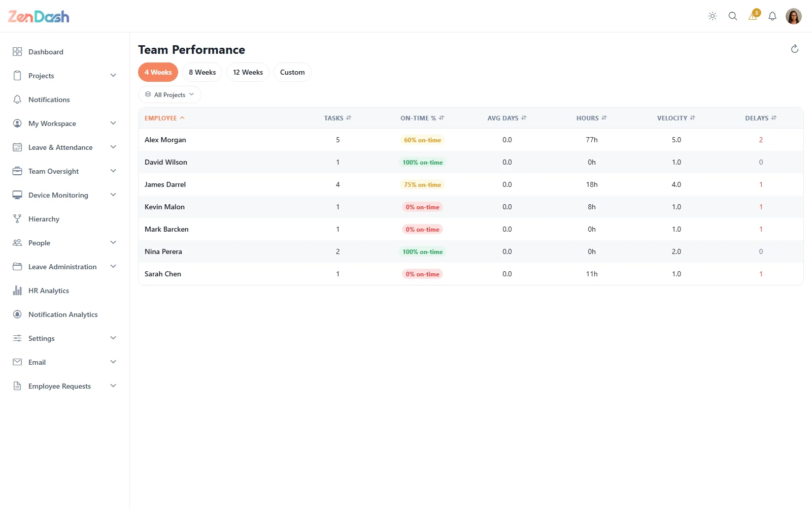Expand Employee Requests chevron

click(113, 386)
